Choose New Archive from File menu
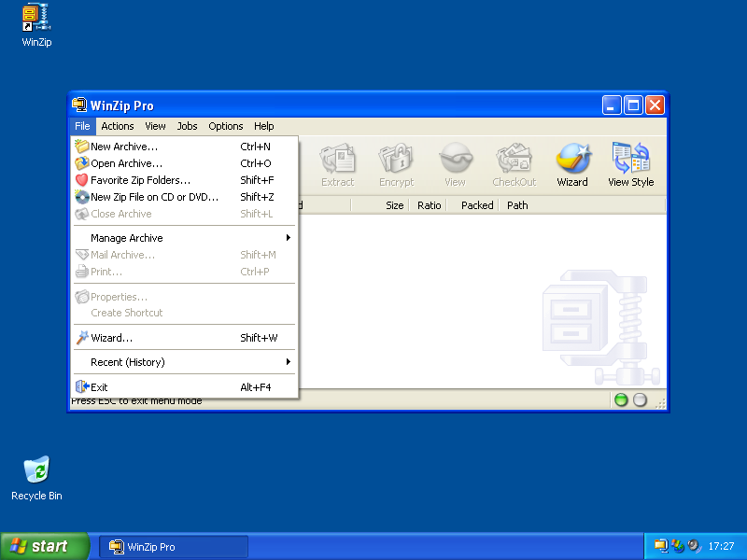747x560 pixels. point(124,147)
